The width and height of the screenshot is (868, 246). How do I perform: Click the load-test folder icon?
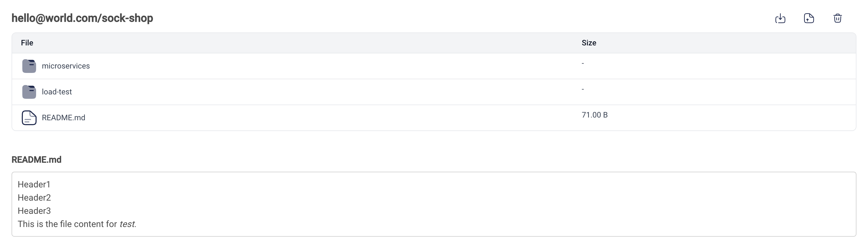[x=29, y=92]
